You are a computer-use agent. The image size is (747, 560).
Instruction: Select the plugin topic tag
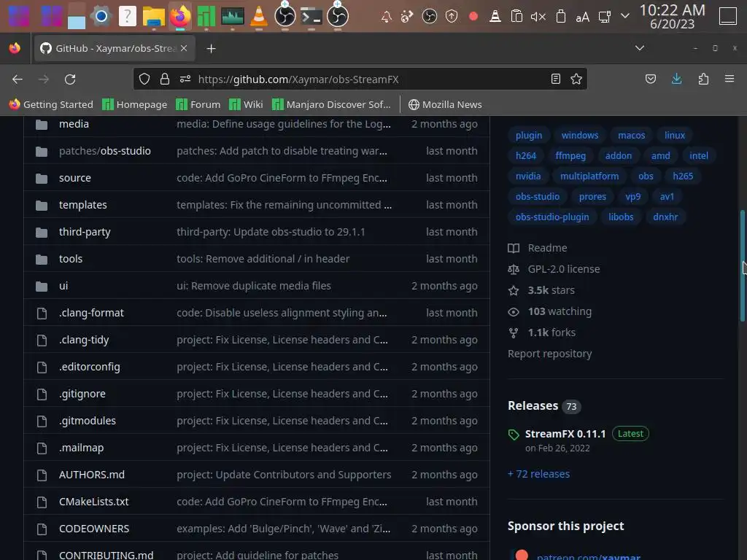(529, 135)
